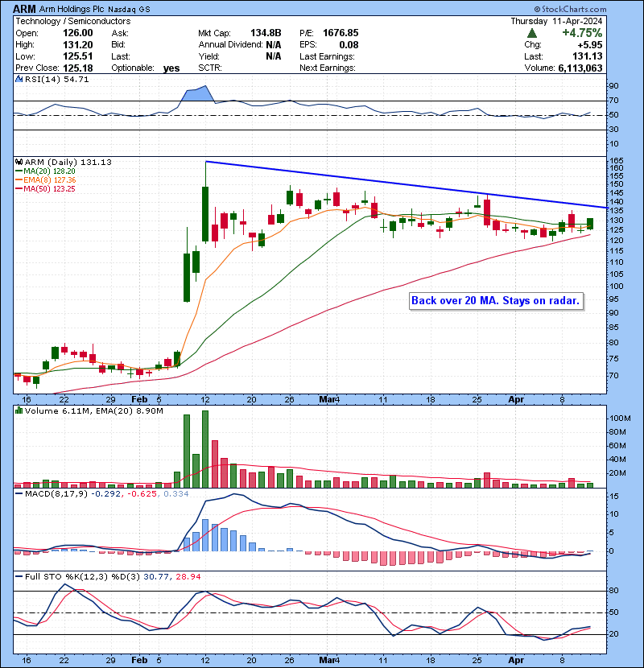Click the candlestick icon beside ARM (Daily)
644x668 pixels.
click(19, 163)
